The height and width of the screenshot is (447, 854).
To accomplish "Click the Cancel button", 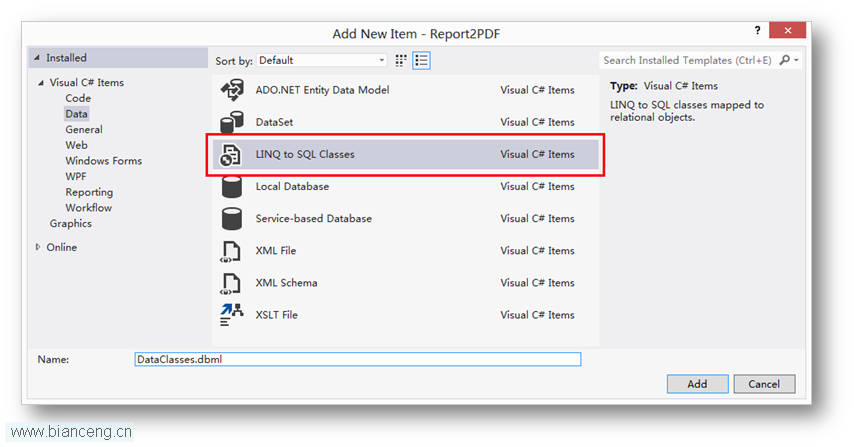I will click(x=764, y=384).
